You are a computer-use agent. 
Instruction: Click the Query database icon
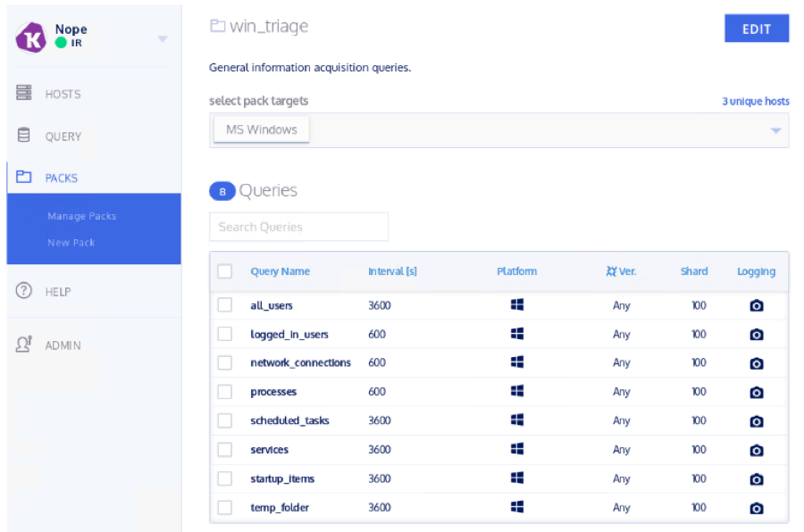23,135
